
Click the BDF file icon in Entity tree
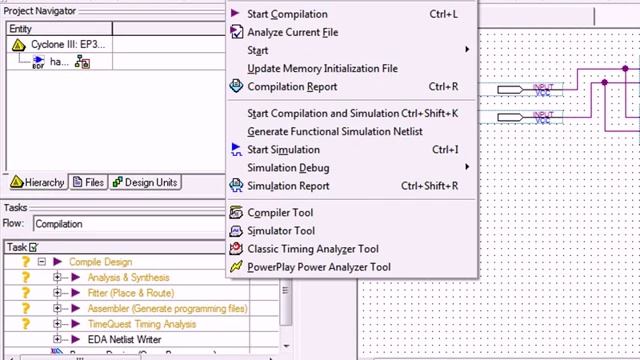click(x=38, y=62)
